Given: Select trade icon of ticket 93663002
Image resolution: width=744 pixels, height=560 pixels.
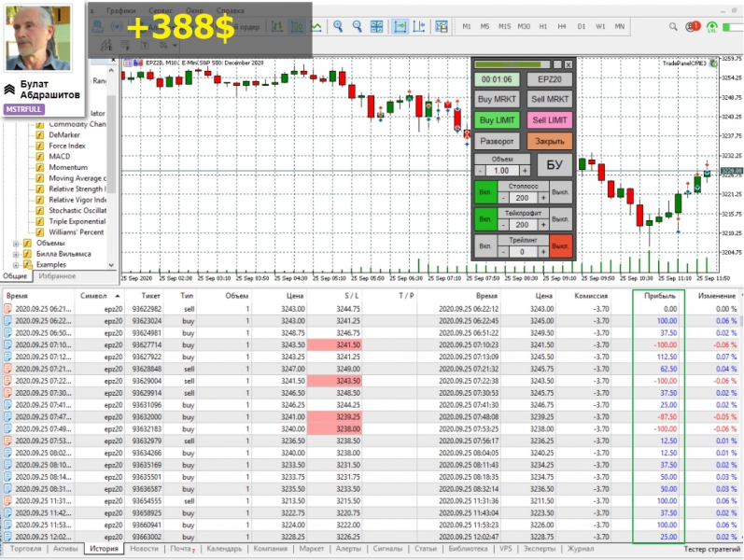Looking at the screenshot, I should [7, 537].
